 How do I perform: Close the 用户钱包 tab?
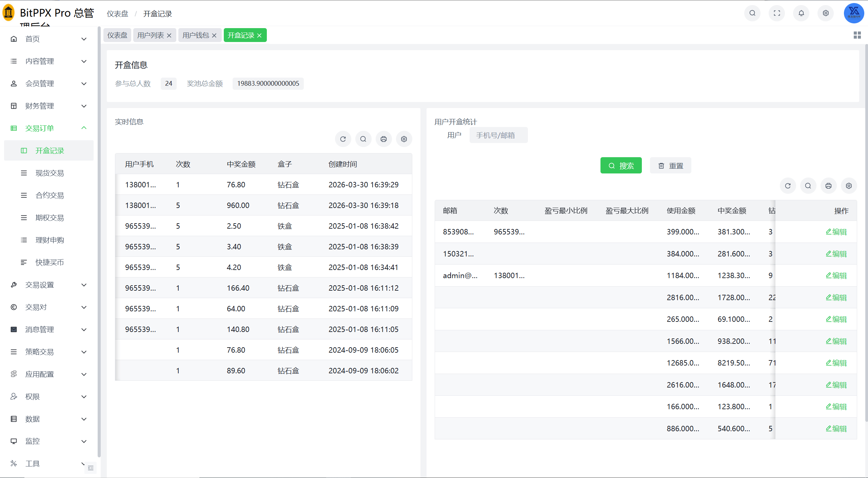pyautogui.click(x=214, y=36)
